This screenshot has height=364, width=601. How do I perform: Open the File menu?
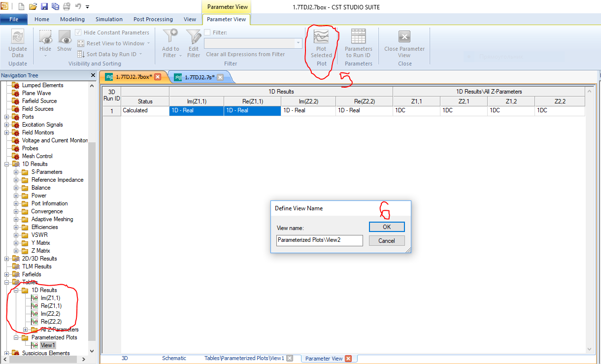click(x=14, y=19)
